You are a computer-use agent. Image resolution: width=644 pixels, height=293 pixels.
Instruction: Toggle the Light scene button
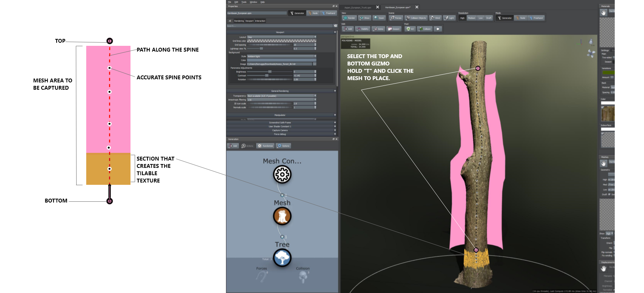(x=449, y=18)
